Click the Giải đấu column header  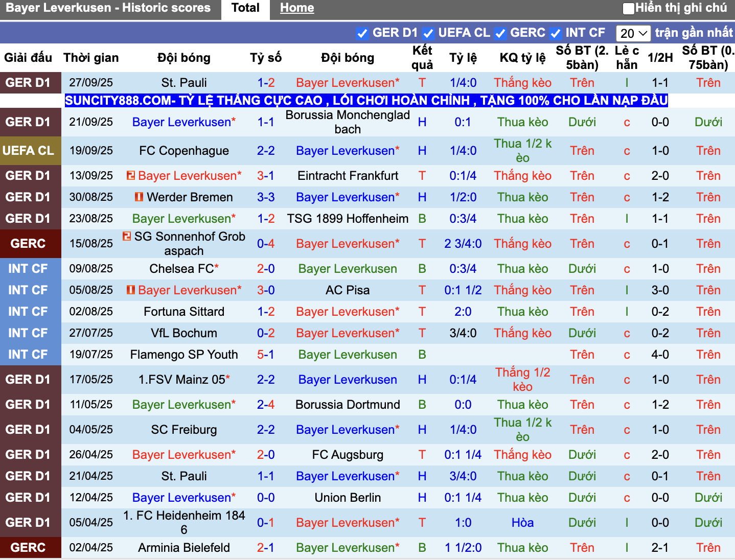coord(28,58)
